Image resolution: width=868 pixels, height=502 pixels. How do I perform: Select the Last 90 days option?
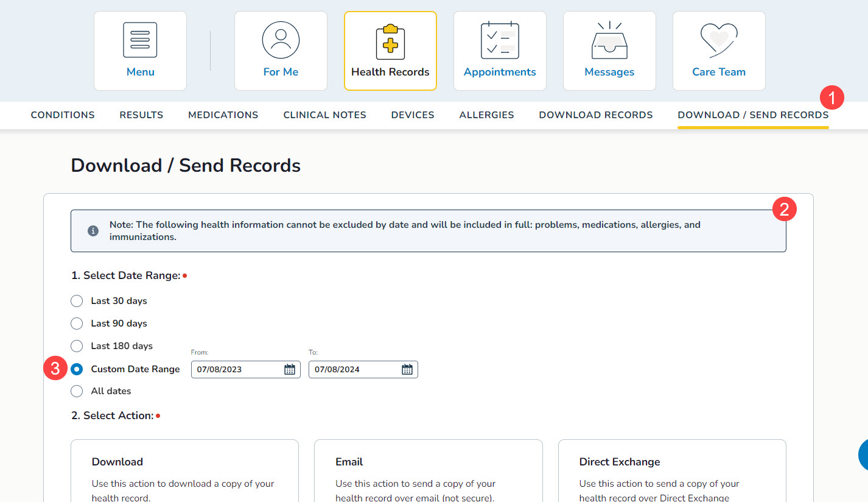pyautogui.click(x=77, y=323)
